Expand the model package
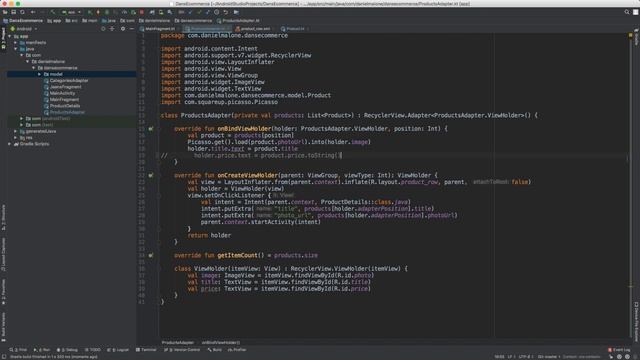640x360 pixels. click(x=40, y=74)
